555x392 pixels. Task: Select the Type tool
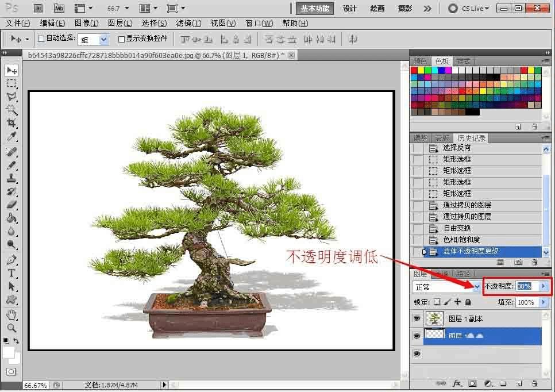coord(11,273)
